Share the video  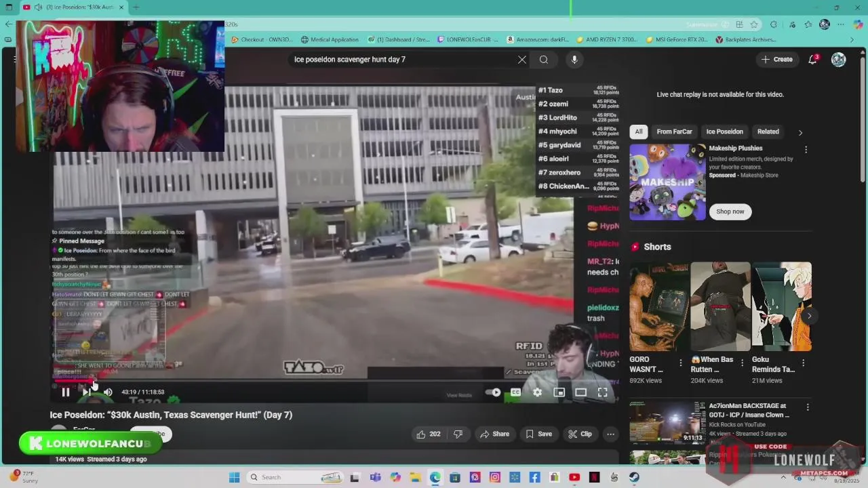point(494,434)
